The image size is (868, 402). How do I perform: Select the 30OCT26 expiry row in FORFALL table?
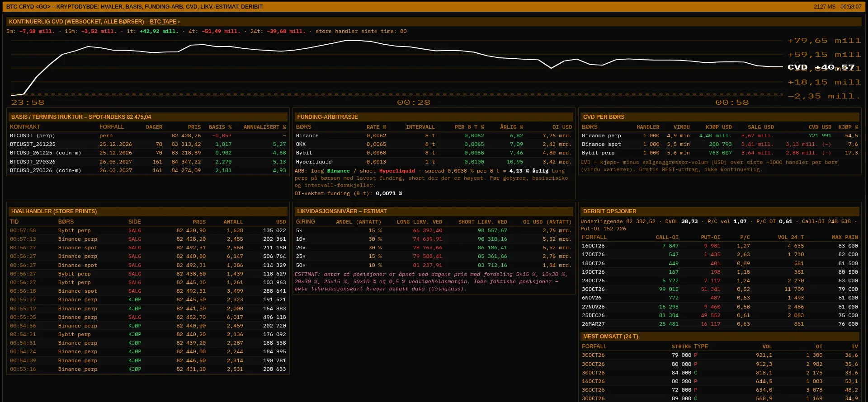click(720, 289)
